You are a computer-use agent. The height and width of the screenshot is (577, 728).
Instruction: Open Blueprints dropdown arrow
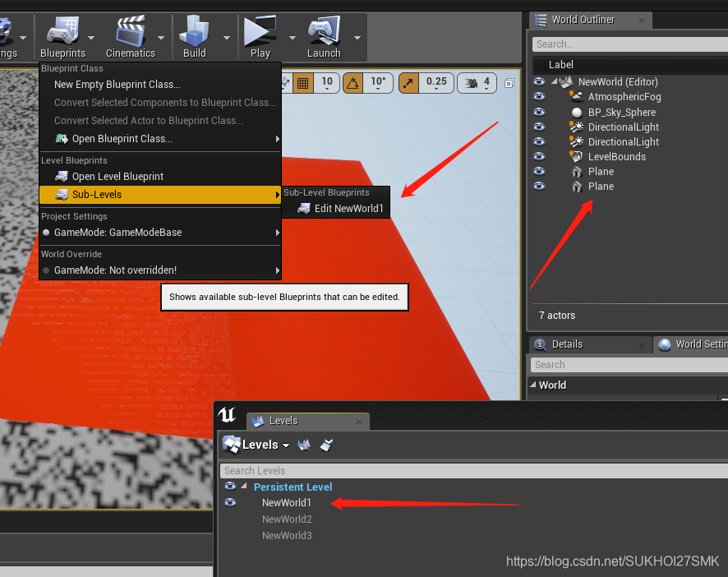point(91,38)
